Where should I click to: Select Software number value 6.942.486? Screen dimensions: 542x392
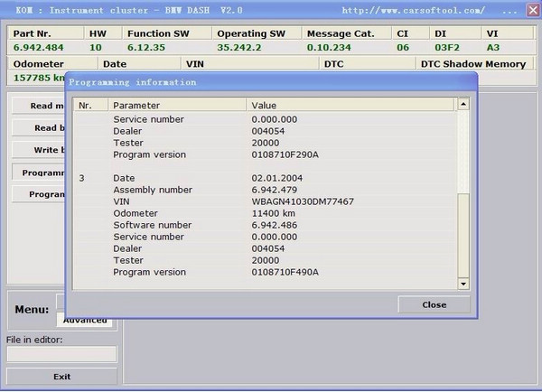(x=274, y=225)
